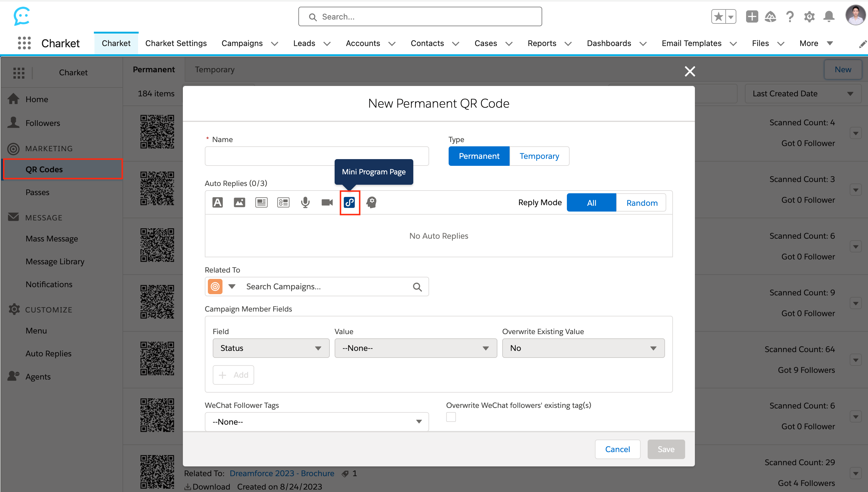Open the Trailhead guidance icon
The width and height of the screenshot is (868, 492).
tap(770, 16)
